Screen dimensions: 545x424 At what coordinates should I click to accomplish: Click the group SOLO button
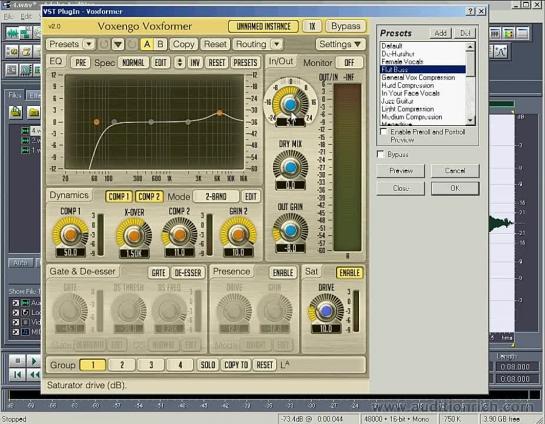tap(208, 365)
